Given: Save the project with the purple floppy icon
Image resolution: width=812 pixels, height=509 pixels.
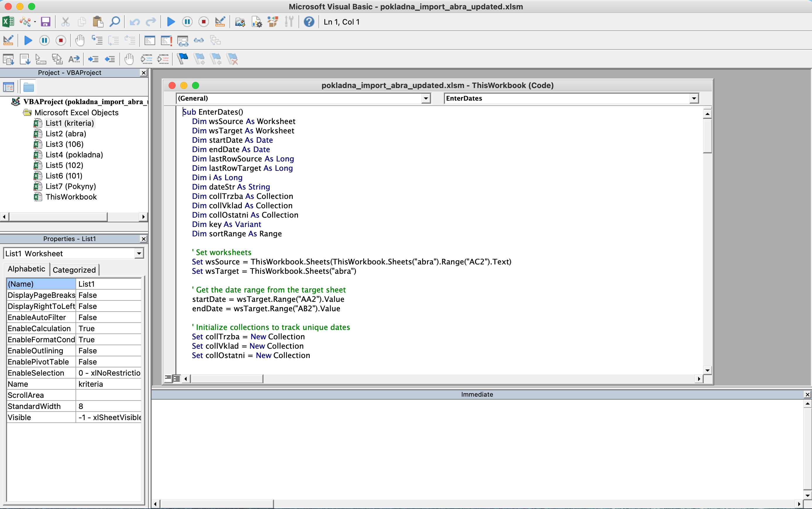Looking at the screenshot, I should pyautogui.click(x=45, y=22).
